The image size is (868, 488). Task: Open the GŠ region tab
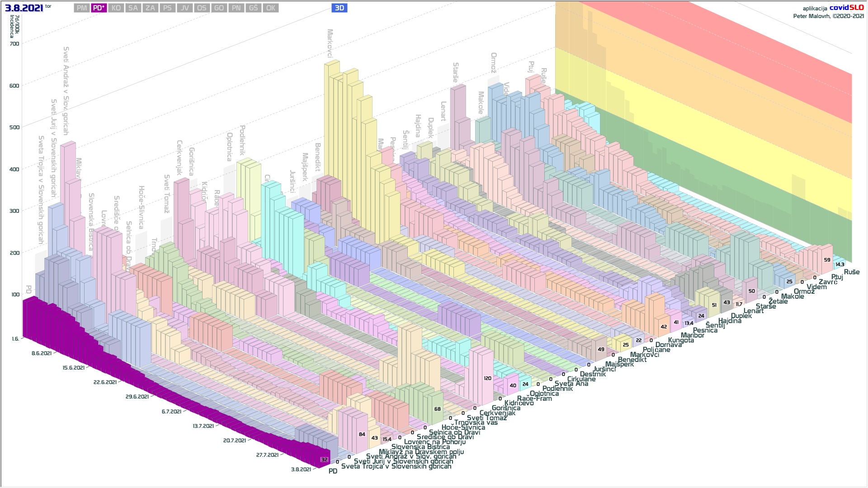254,8
